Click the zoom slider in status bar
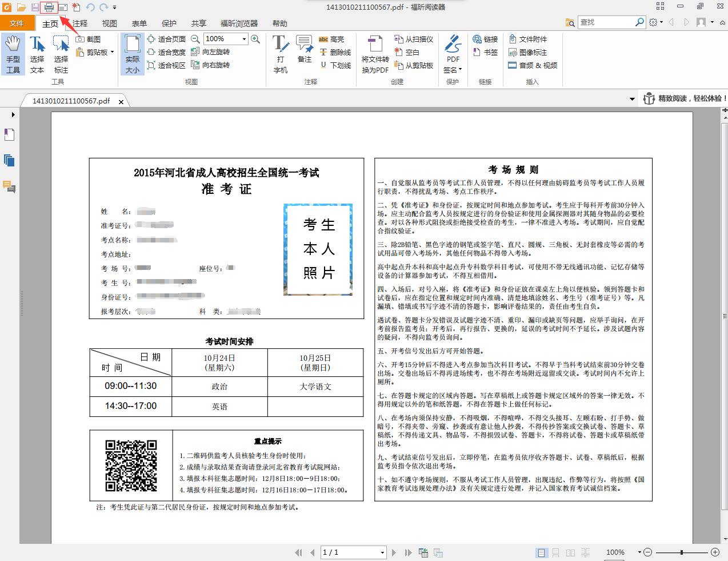Viewport: 728px width, 561px height. 681,552
